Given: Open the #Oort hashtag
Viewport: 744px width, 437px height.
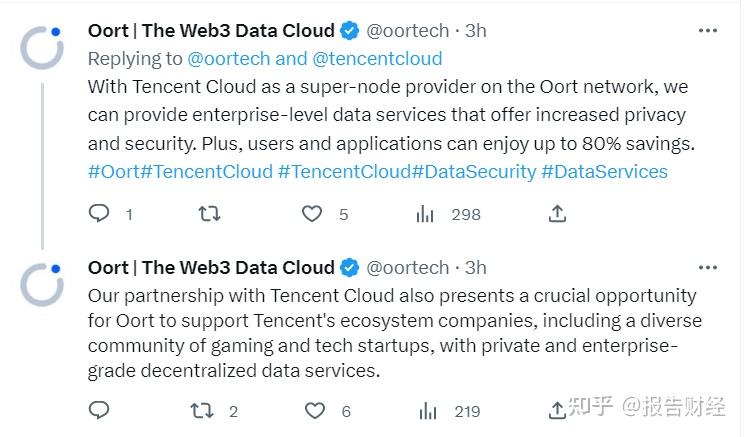Looking at the screenshot, I should [x=113, y=172].
